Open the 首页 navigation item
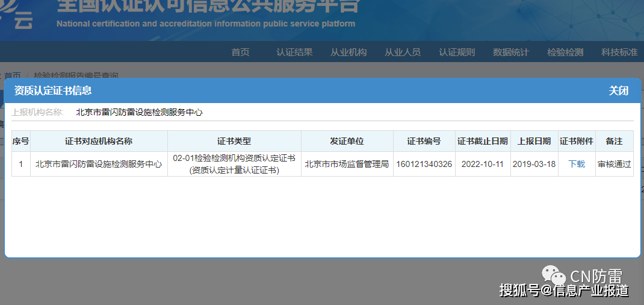Screen dimensions: 644x305 [x=240, y=52]
